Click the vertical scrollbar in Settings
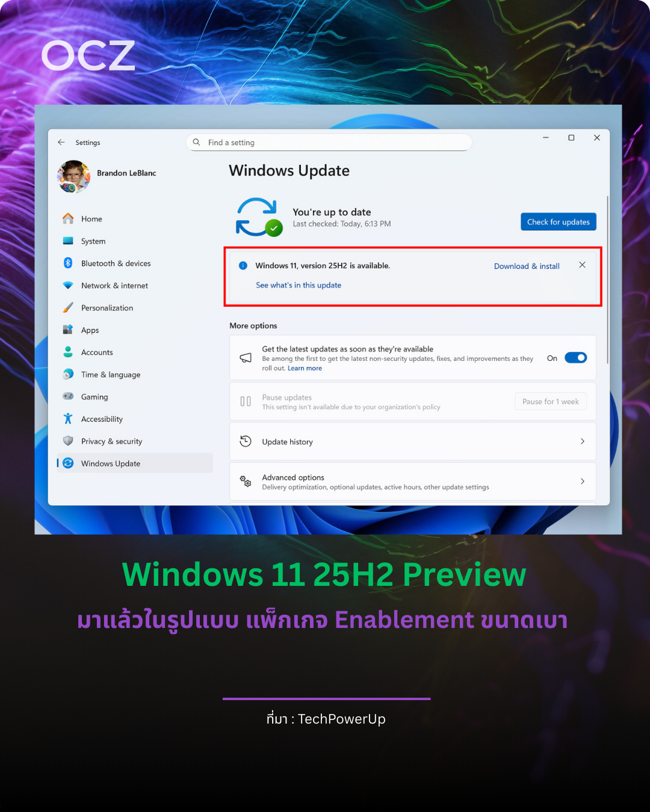 pos(607,280)
